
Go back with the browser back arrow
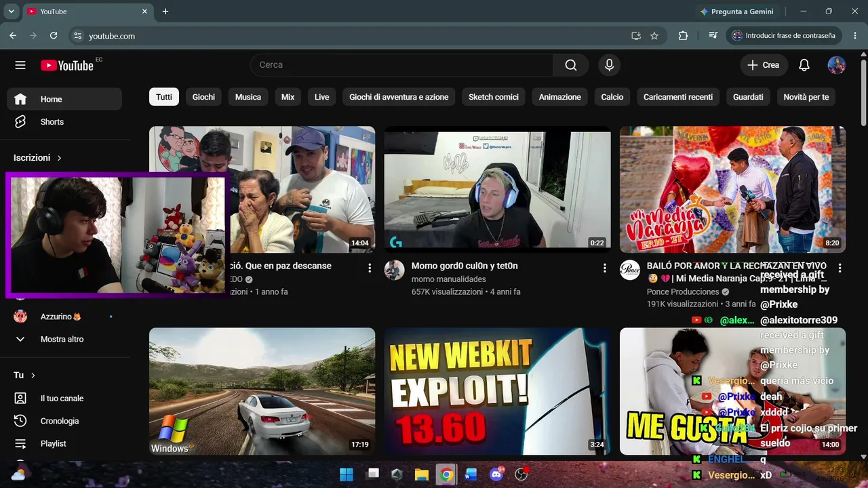pyautogui.click(x=13, y=36)
